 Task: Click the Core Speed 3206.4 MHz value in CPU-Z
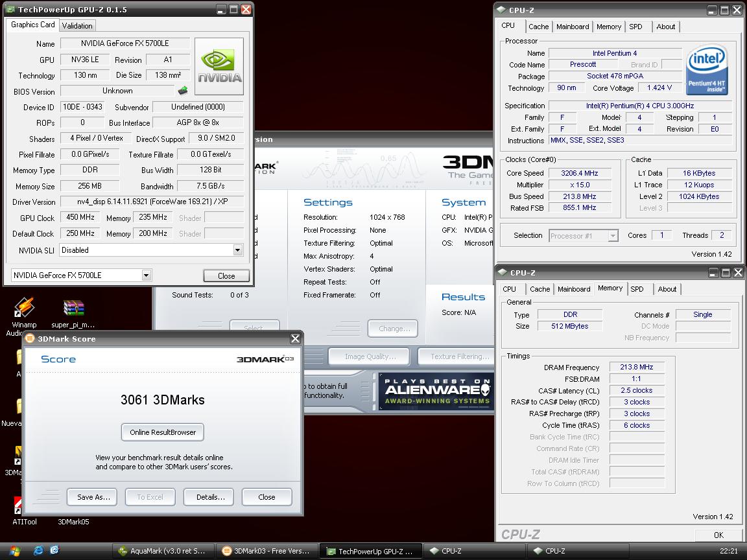(579, 173)
